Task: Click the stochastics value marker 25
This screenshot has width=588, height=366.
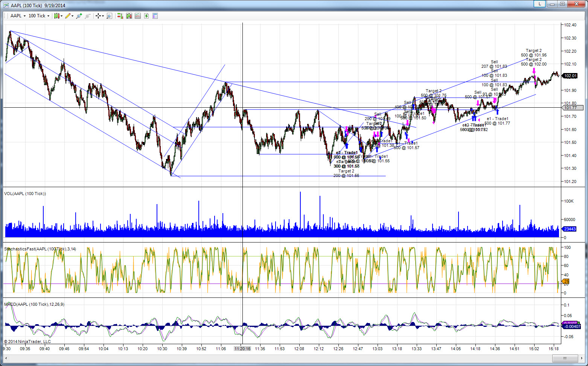Action: pos(566,281)
